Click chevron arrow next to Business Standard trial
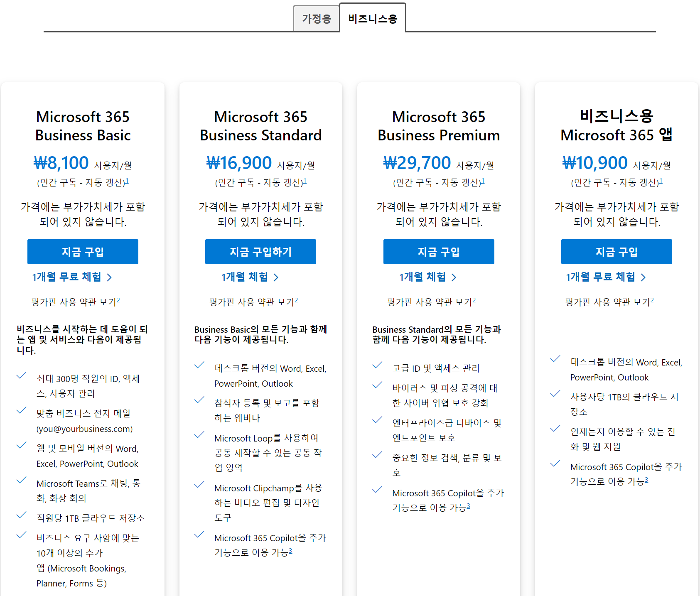The width and height of the screenshot is (700, 596). point(276,277)
